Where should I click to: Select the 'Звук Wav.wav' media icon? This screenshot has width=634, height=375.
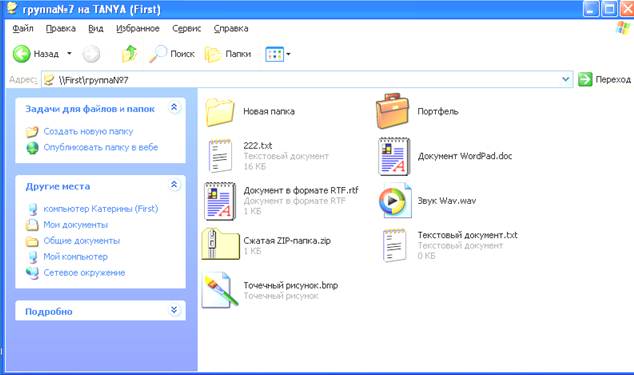tap(395, 201)
